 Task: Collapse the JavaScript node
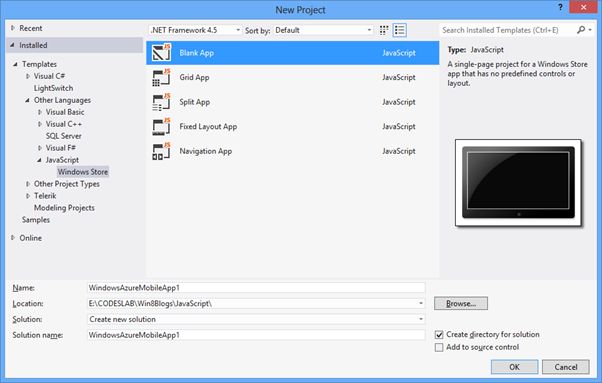(x=39, y=160)
